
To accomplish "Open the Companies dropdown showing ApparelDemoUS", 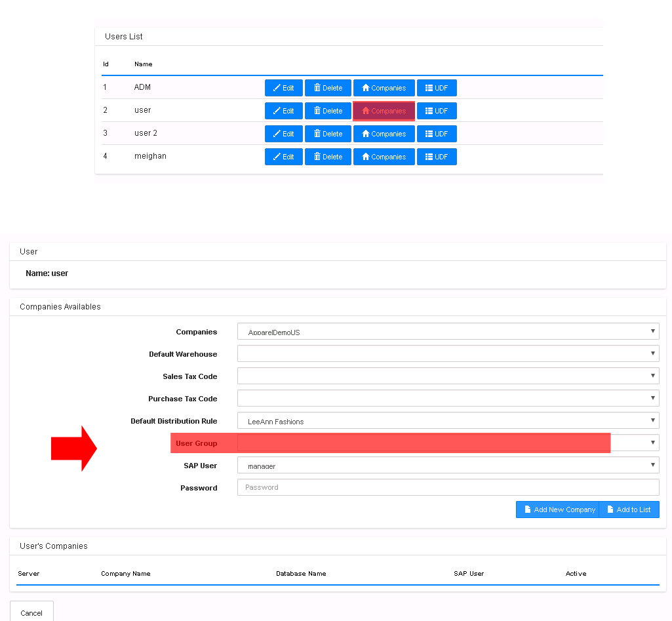I will click(448, 332).
